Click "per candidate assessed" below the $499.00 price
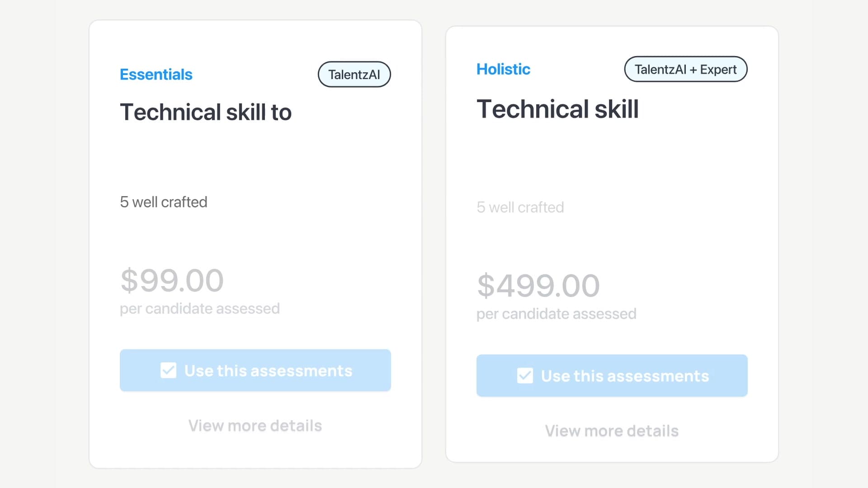The width and height of the screenshot is (868, 488). 556,314
